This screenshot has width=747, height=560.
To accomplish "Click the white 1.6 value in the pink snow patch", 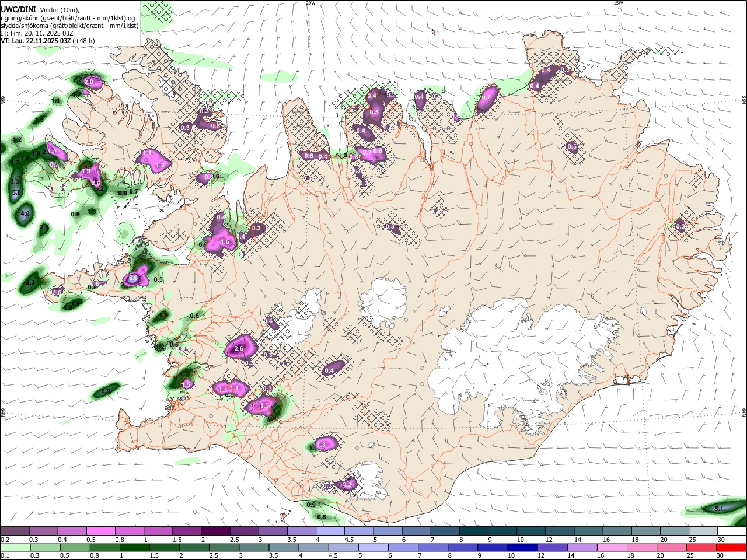I will tap(224, 242).
